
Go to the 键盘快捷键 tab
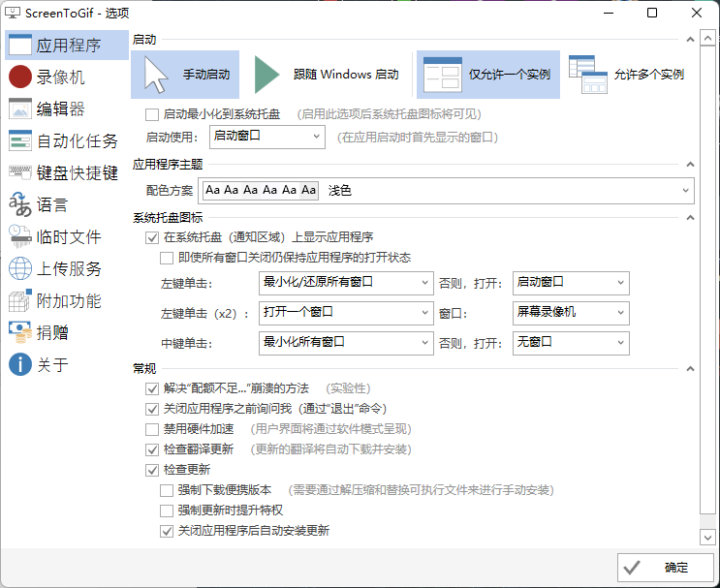(67, 172)
